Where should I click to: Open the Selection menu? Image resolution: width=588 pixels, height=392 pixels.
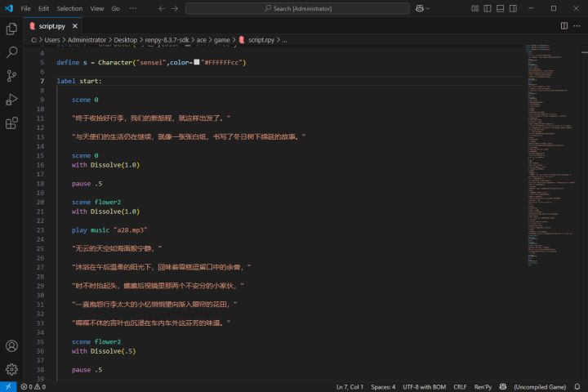(x=69, y=8)
